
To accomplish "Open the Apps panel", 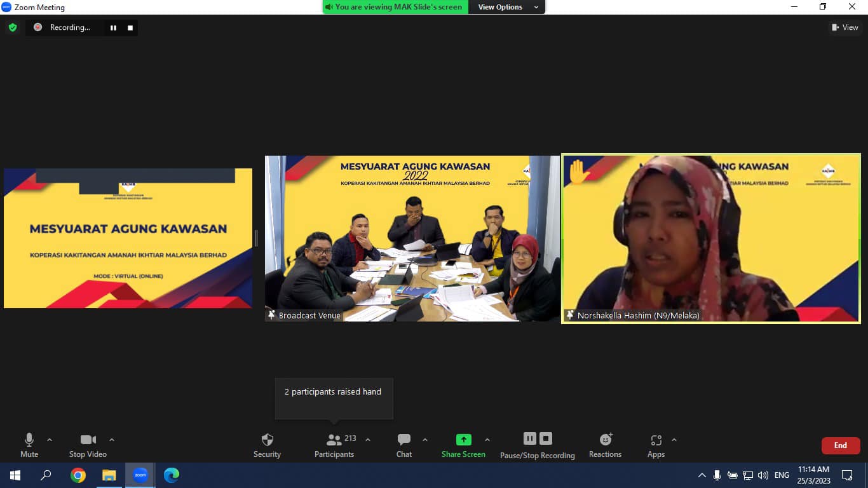I will pos(656,445).
